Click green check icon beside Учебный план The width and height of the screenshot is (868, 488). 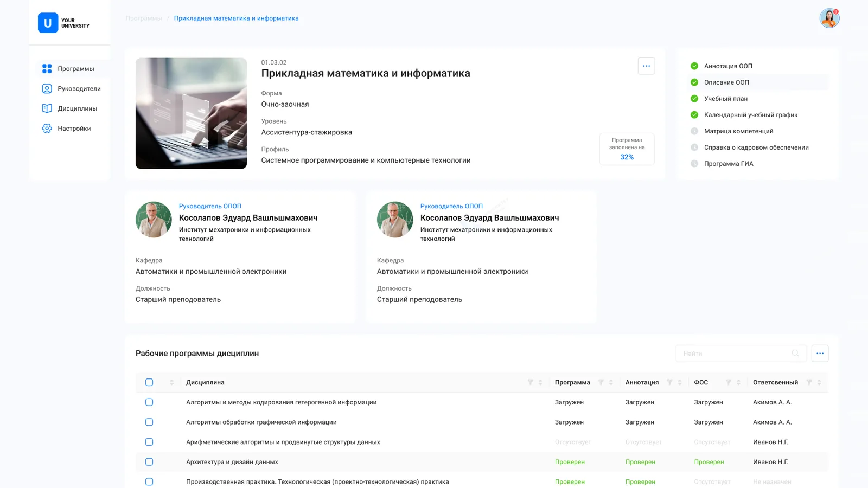pos(694,99)
